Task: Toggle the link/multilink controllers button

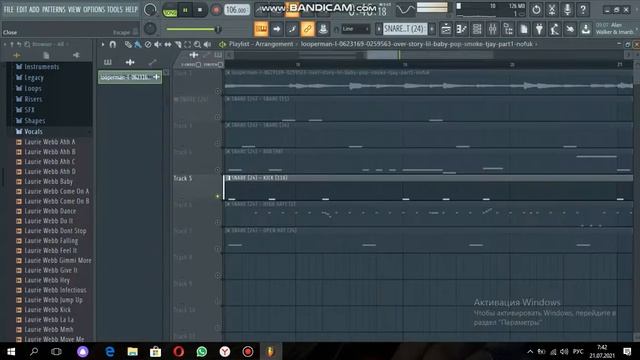Action: (307, 29)
